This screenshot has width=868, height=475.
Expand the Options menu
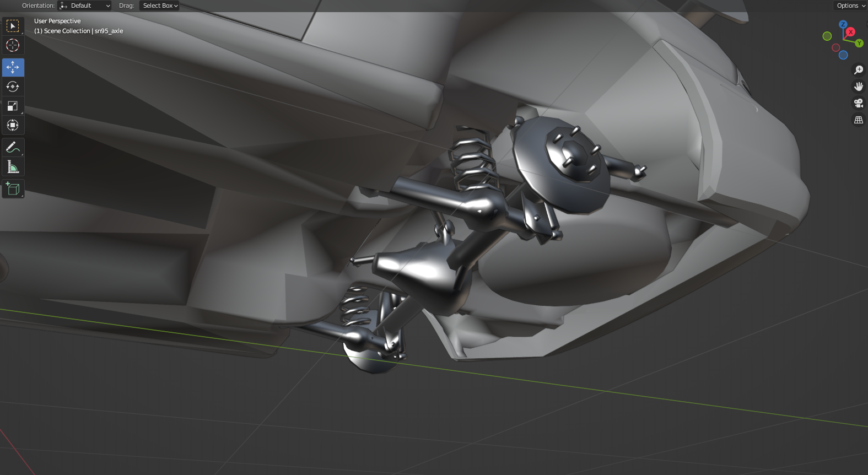[x=850, y=6]
